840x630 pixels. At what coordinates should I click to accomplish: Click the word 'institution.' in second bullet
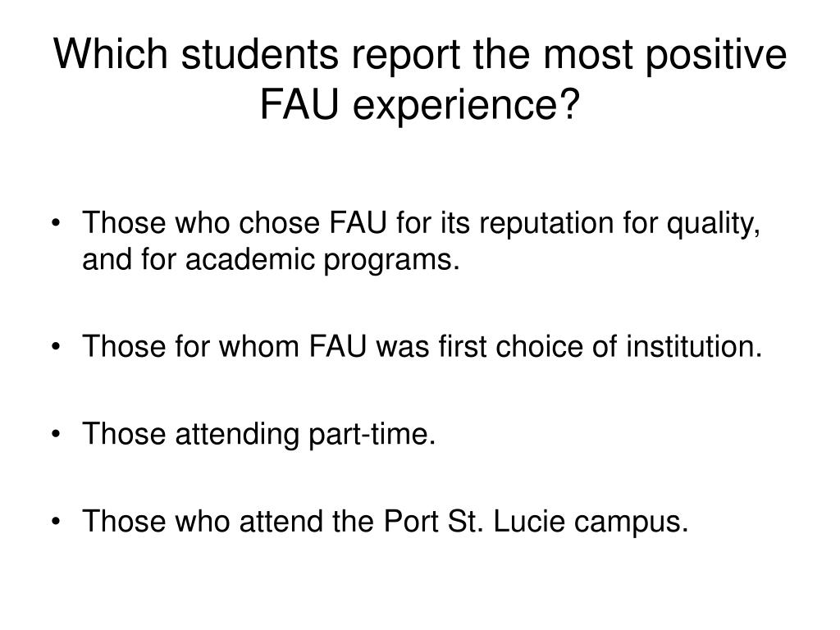[694, 345]
